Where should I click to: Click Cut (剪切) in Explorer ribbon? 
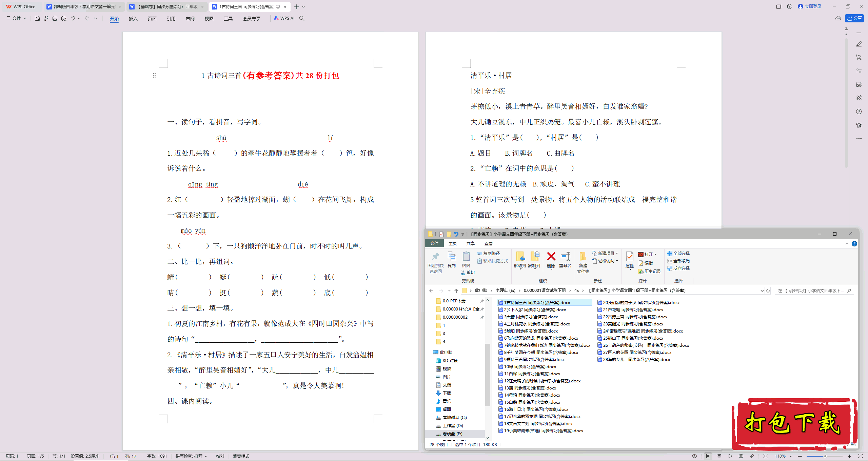pyautogui.click(x=468, y=273)
